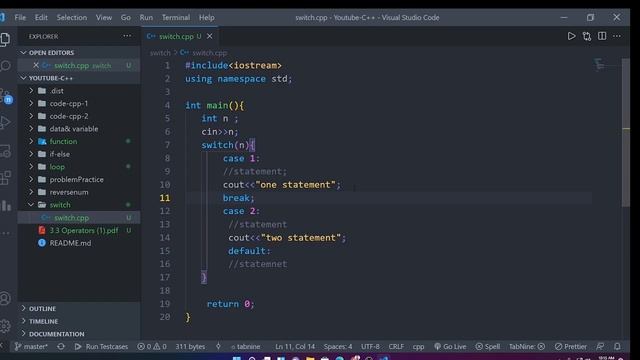Open Accounts menu in activity bar
Screen dimensions: 640x360
(x=5, y=298)
